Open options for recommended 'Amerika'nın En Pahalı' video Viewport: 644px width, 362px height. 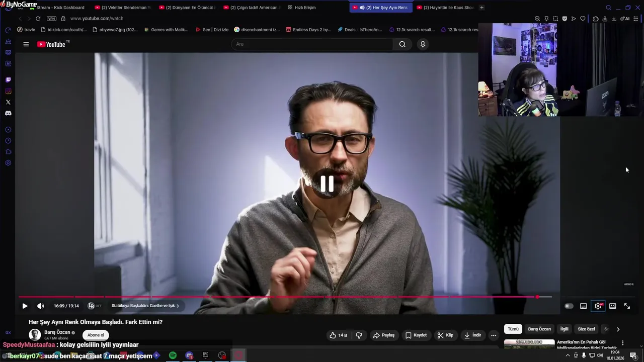point(622,343)
